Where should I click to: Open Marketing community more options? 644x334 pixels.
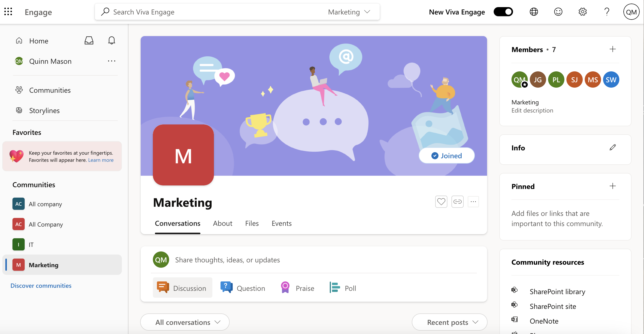(473, 202)
